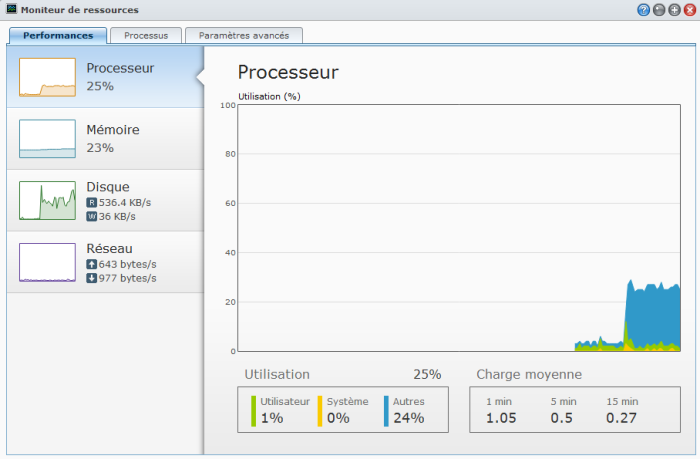This screenshot has width=700, height=459.
Task: Click the yellow Système legend swatch
Action: [x=320, y=410]
